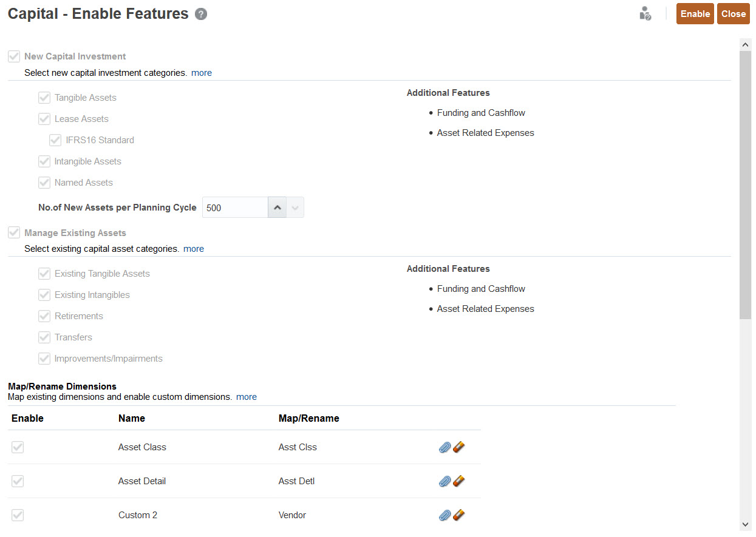
Task: Click the paperclip icon for Custom 2
Action: point(444,515)
